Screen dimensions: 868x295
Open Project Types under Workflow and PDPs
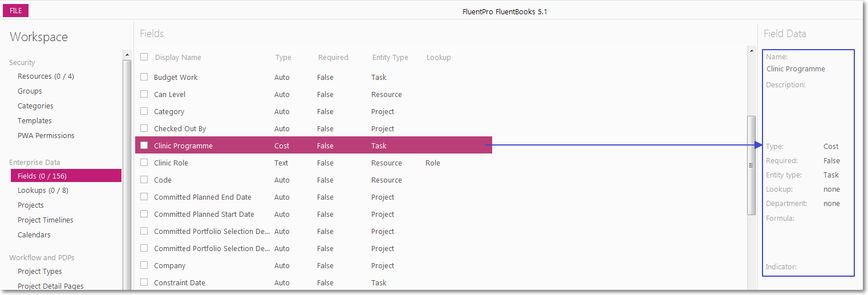(x=40, y=272)
